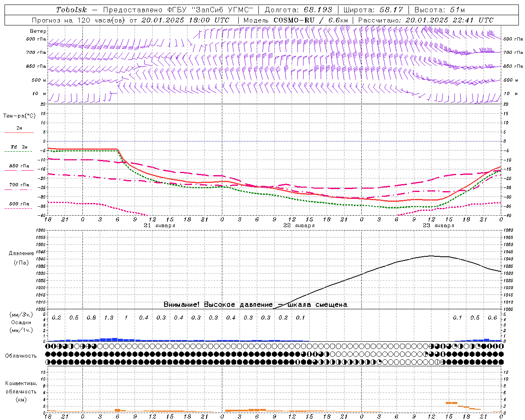Click the Высота: 51м value
Viewport: 525px width, 420px height.
(440, 10)
